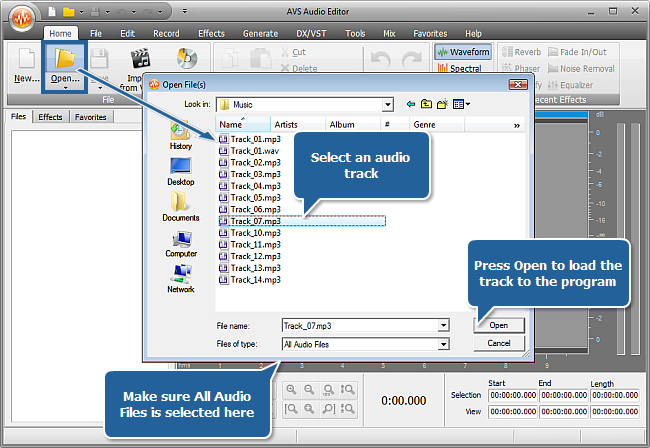Apply the Noise Removal effect
The image size is (650, 448).
click(581, 69)
